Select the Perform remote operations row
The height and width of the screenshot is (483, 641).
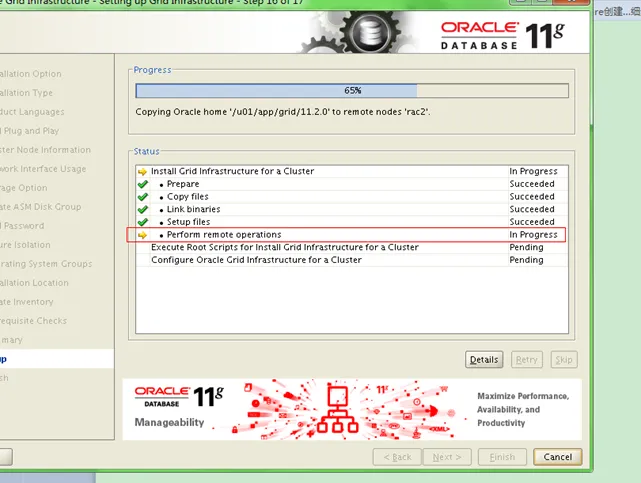coord(352,235)
